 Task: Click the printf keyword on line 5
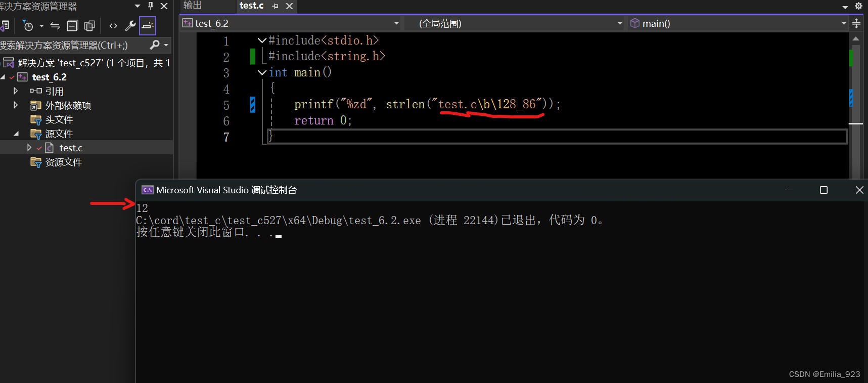313,104
